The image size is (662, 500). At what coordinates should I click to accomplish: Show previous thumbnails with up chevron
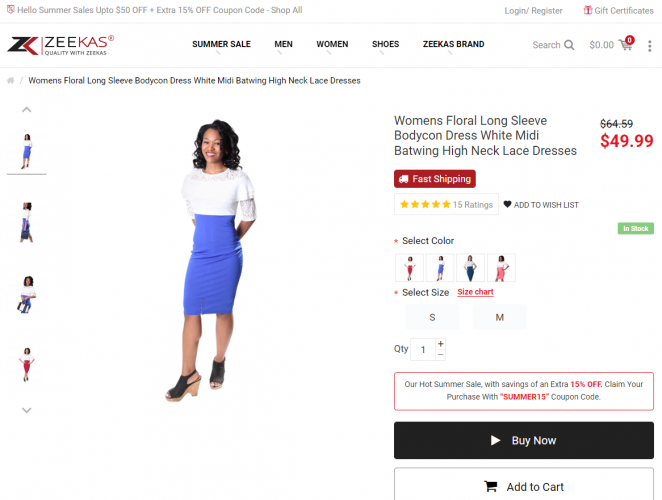pyautogui.click(x=27, y=110)
